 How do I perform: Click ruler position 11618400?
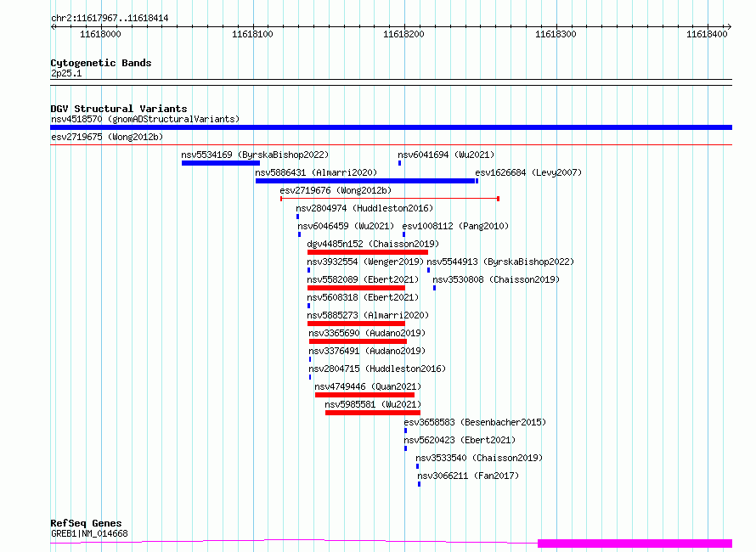tap(707, 34)
